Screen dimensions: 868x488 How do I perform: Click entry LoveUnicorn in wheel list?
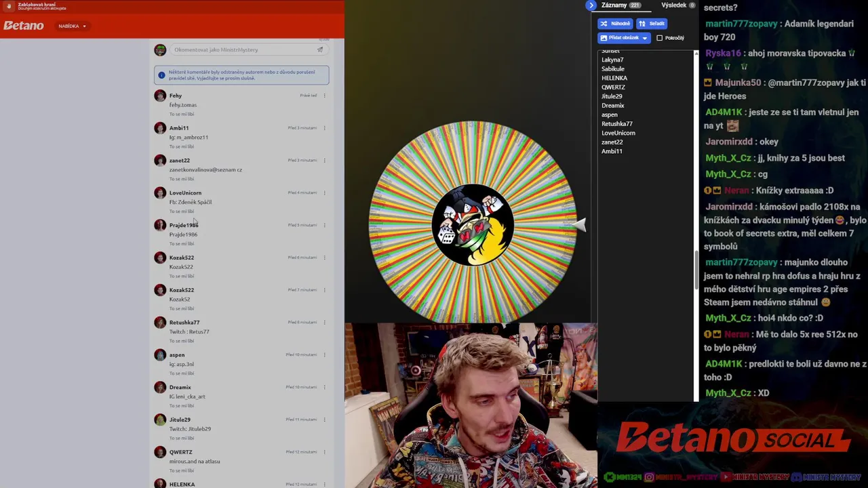pos(618,133)
